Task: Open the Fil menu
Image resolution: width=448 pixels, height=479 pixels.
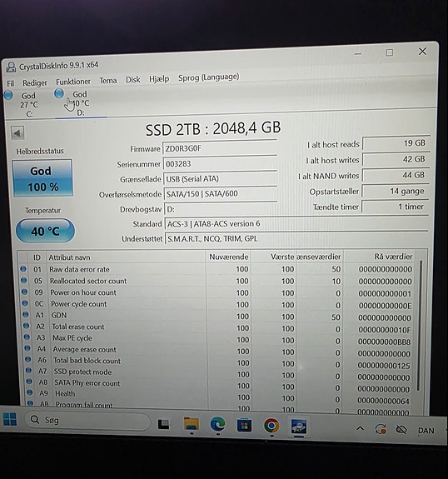Action: click(10, 83)
